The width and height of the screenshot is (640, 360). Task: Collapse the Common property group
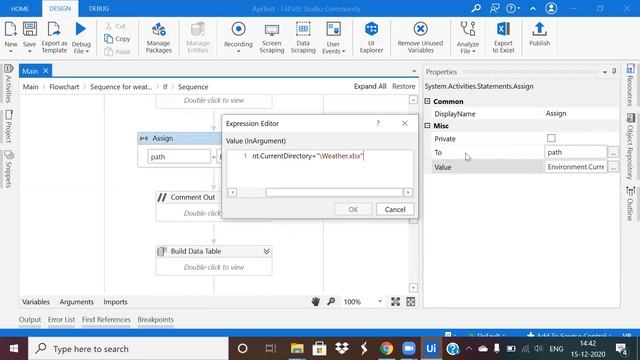pyautogui.click(x=427, y=101)
